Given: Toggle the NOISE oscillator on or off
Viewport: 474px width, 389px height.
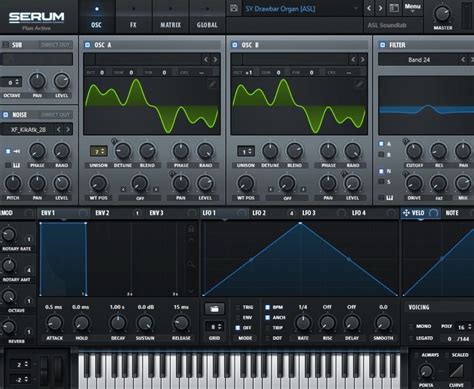Looking at the screenshot, I should [x=5, y=115].
